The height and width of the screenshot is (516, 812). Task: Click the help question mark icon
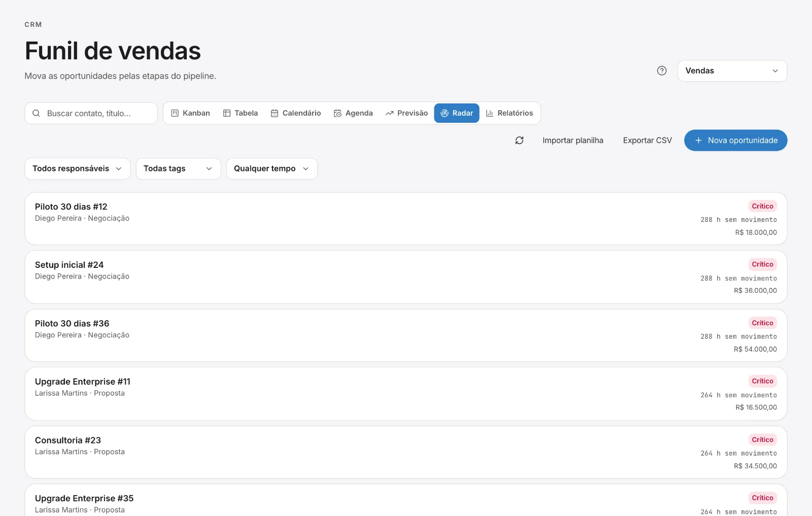pos(662,71)
